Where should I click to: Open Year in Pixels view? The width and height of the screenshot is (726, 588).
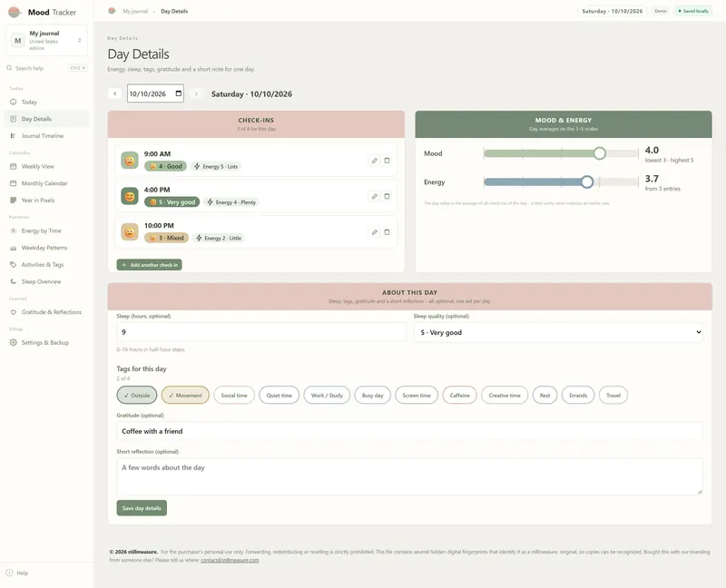pos(46,200)
